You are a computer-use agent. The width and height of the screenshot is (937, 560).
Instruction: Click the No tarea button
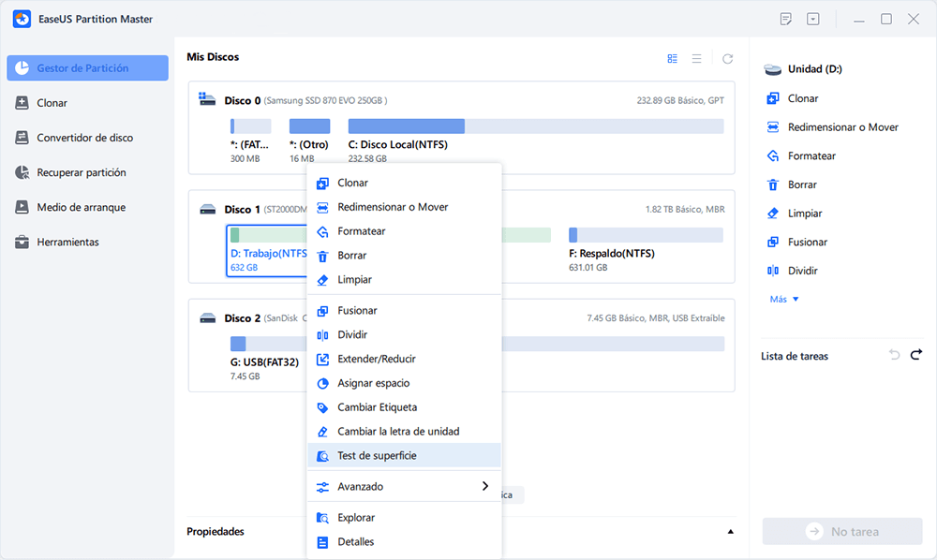(x=842, y=531)
